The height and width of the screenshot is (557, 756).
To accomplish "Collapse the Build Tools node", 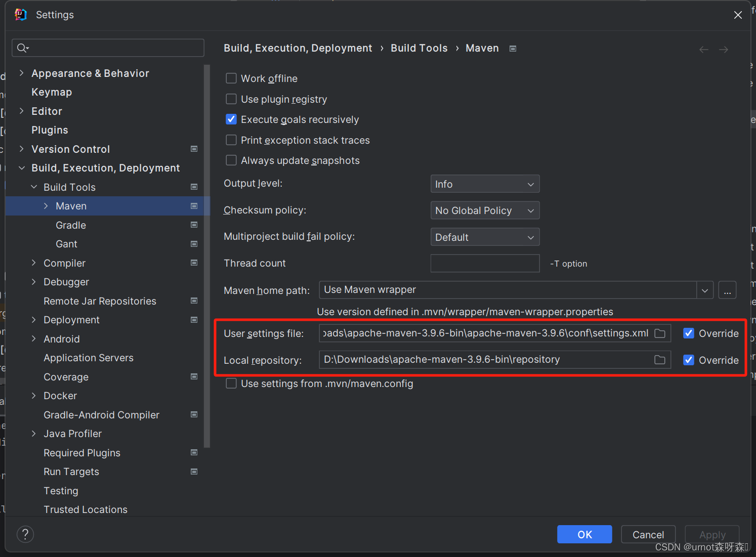I will (34, 187).
